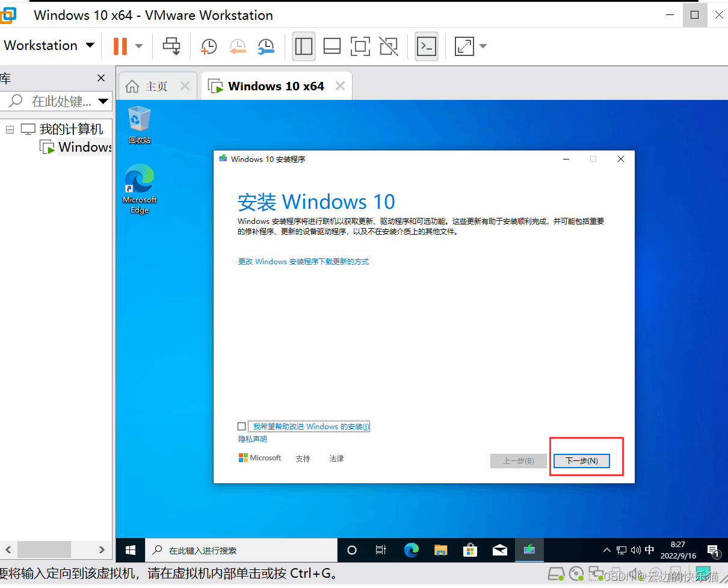Open Cortana from the guest taskbar
The image size is (728, 588).
click(x=353, y=550)
